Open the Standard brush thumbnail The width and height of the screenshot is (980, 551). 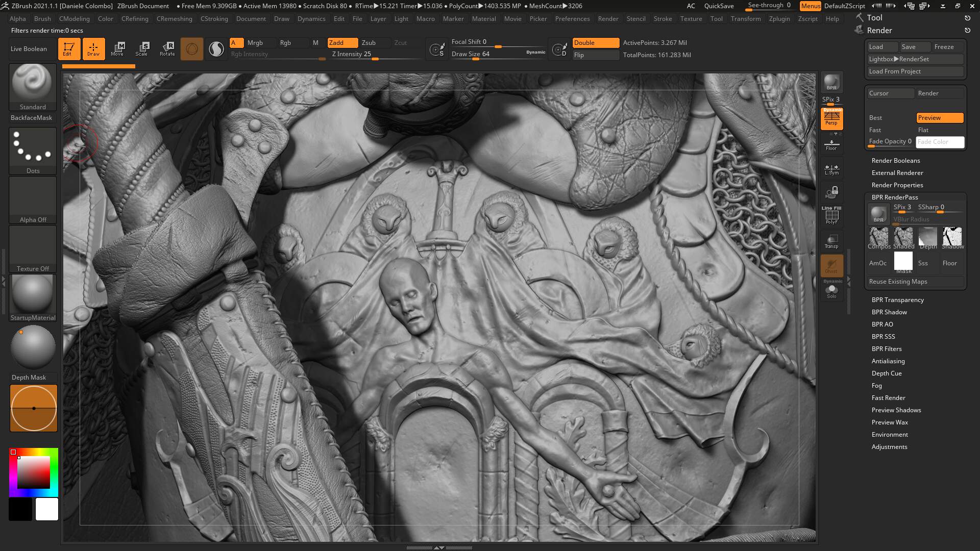point(33,87)
